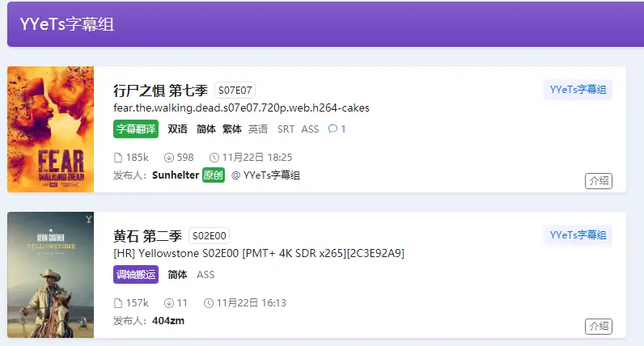The image size is (644, 346).
Task: Click the file size icon beside 157k
Action: tap(118, 303)
